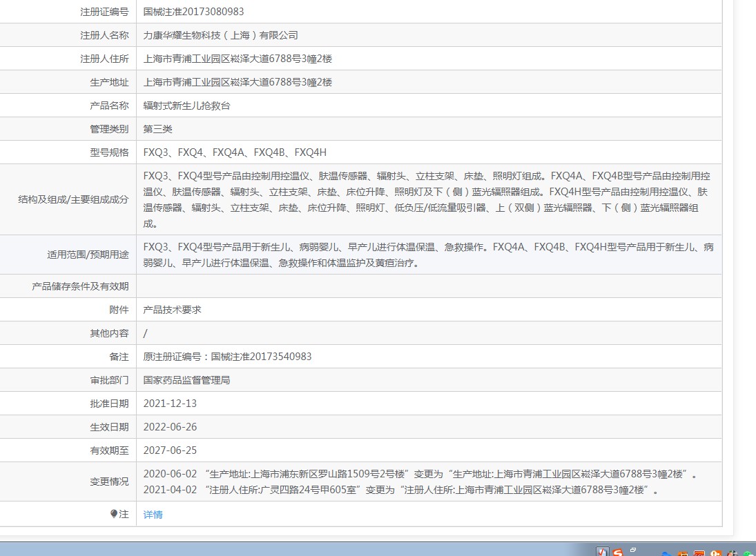Click the expiry date 2027-06-25
This screenshot has width=756, height=556.
(x=170, y=450)
